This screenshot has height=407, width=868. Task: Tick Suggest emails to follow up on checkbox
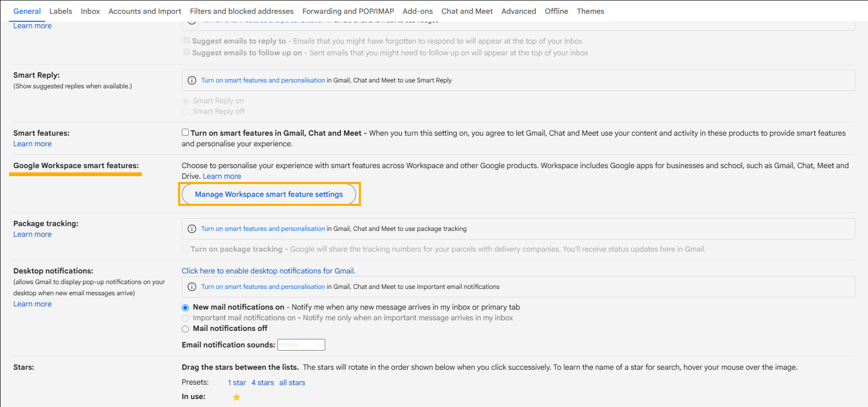[187, 52]
